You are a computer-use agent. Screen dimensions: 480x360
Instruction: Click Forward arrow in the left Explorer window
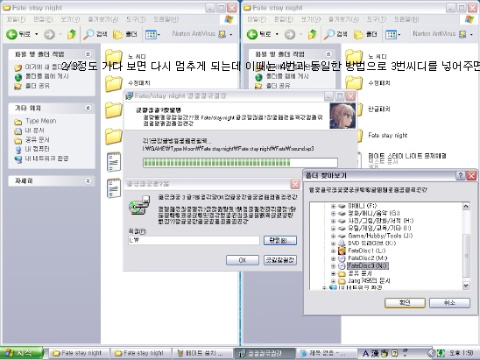[x=50, y=34]
